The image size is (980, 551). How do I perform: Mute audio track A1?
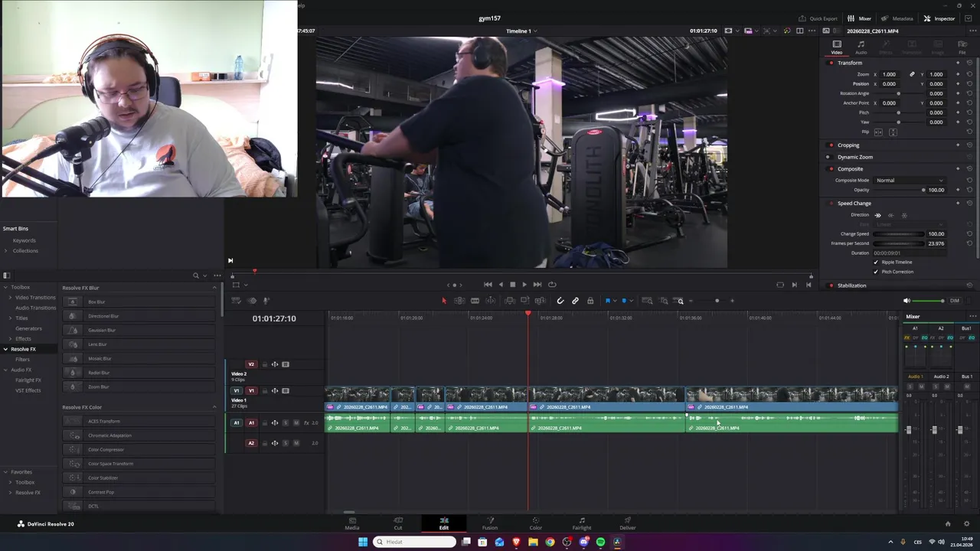pyautogui.click(x=296, y=423)
